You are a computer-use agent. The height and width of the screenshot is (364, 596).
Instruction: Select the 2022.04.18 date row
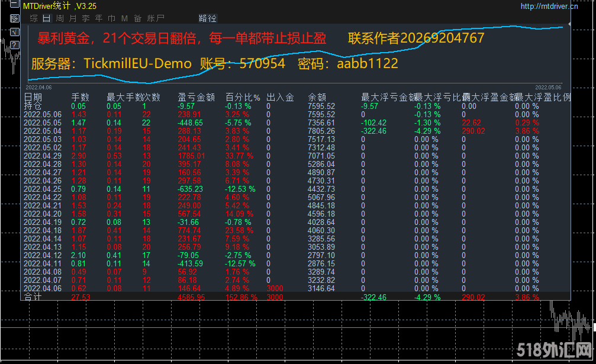pos(43,230)
